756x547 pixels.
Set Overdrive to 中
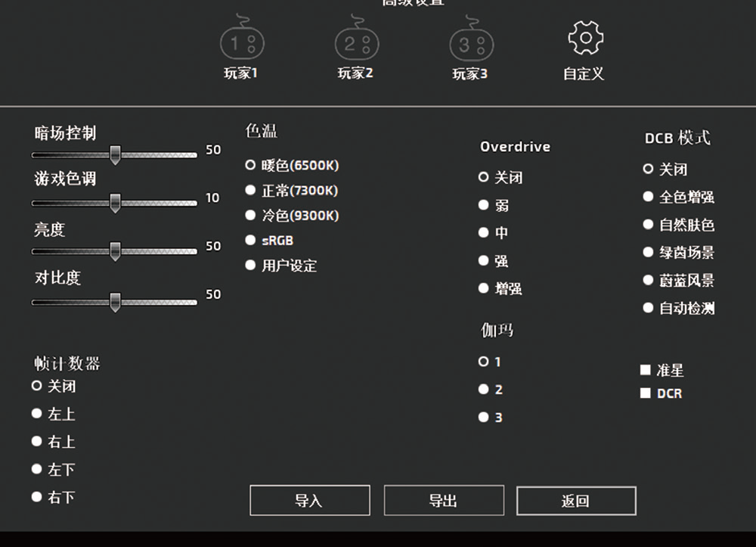coord(483,233)
